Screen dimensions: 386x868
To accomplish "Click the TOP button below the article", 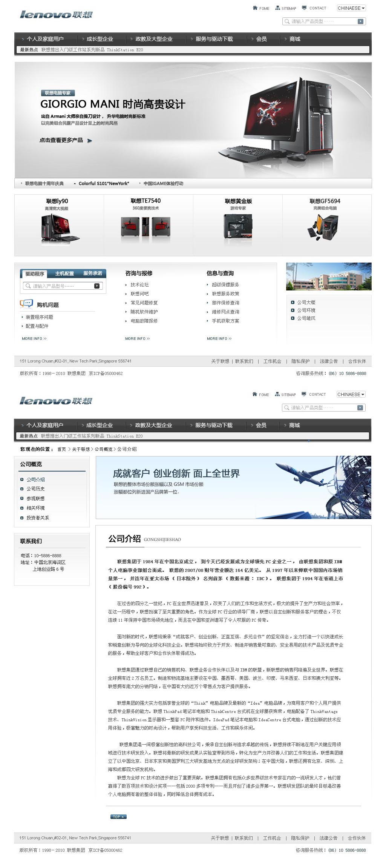I will tap(118, 817).
